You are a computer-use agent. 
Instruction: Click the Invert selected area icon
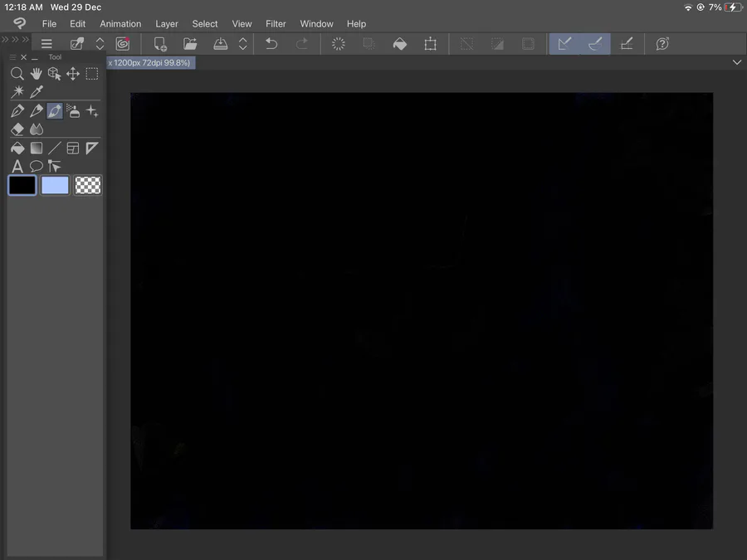(x=497, y=44)
